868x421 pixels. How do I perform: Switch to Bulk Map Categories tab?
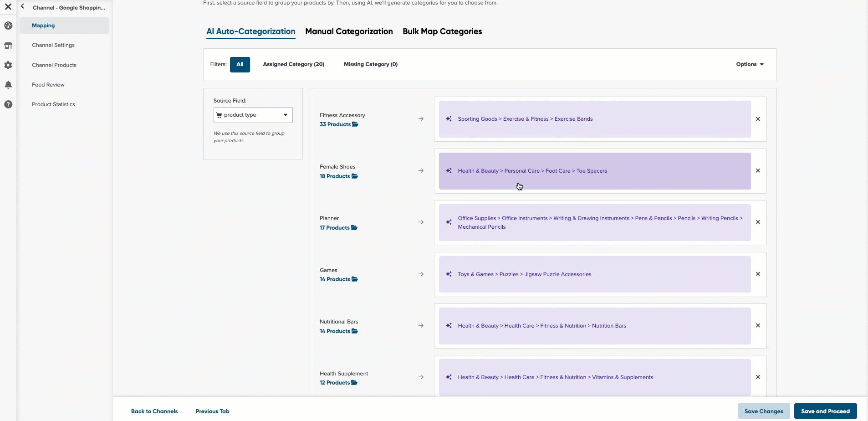(x=442, y=31)
